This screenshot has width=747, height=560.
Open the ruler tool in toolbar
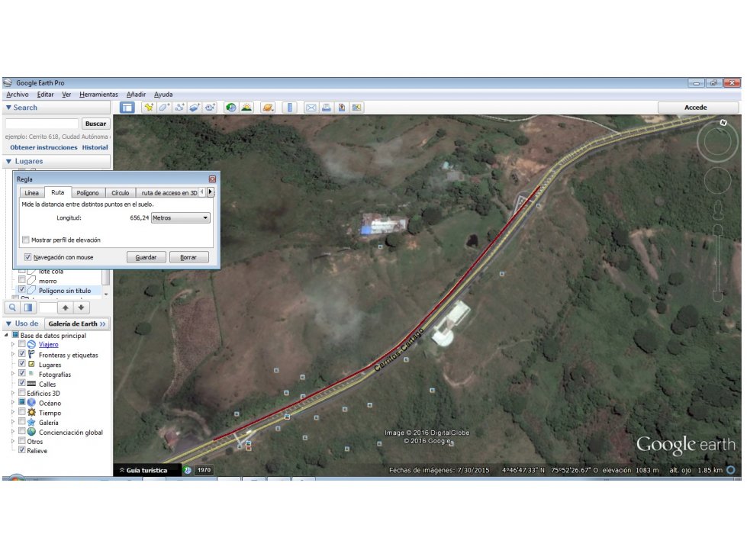[x=289, y=108]
